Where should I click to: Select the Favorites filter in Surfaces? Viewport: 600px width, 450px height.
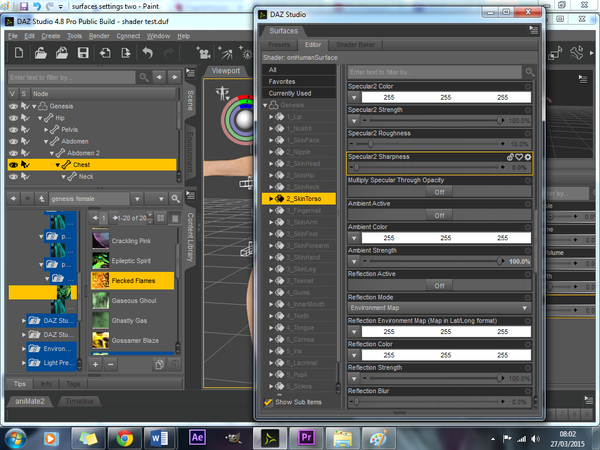point(299,82)
